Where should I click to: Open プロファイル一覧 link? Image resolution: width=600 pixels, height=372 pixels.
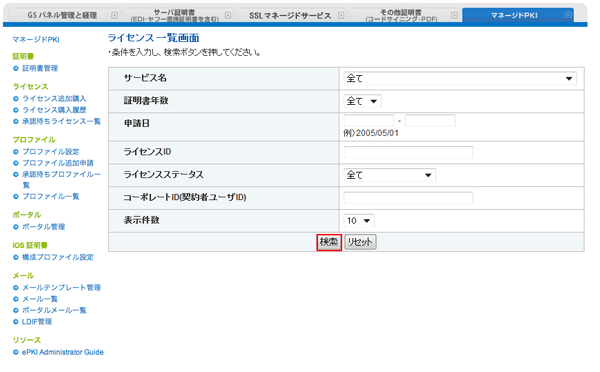point(51,196)
